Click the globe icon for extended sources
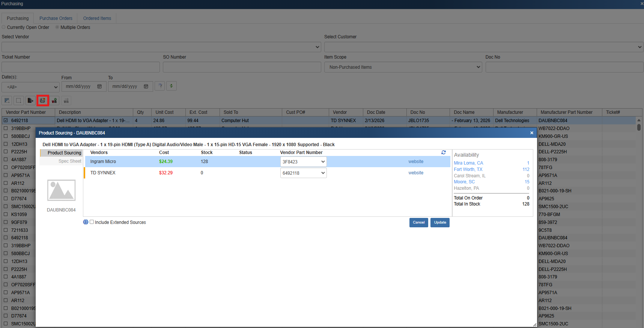This screenshot has height=328, width=644. pos(86,222)
